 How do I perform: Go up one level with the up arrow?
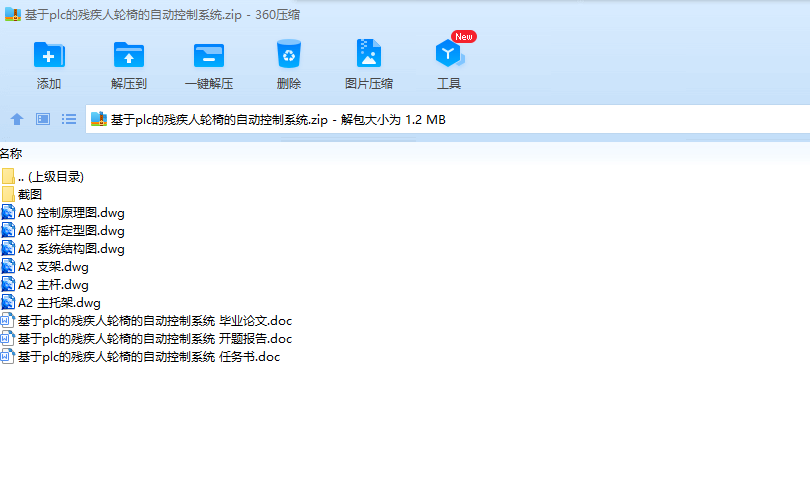coord(17,119)
